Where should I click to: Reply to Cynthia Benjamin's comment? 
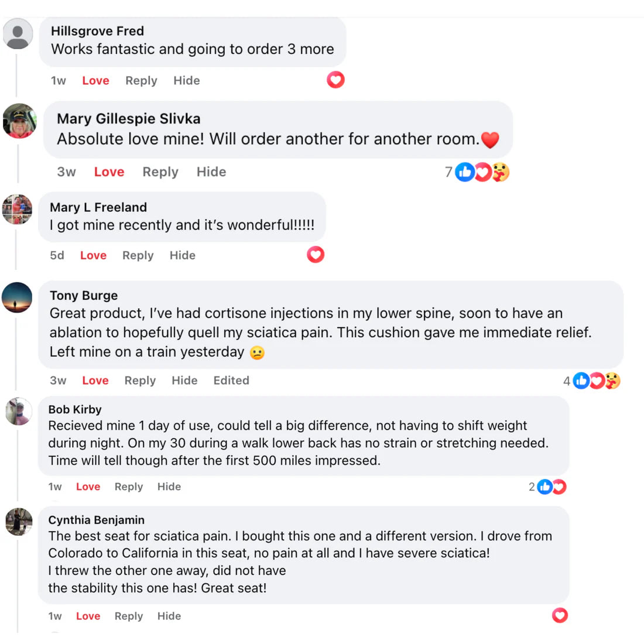point(129,616)
